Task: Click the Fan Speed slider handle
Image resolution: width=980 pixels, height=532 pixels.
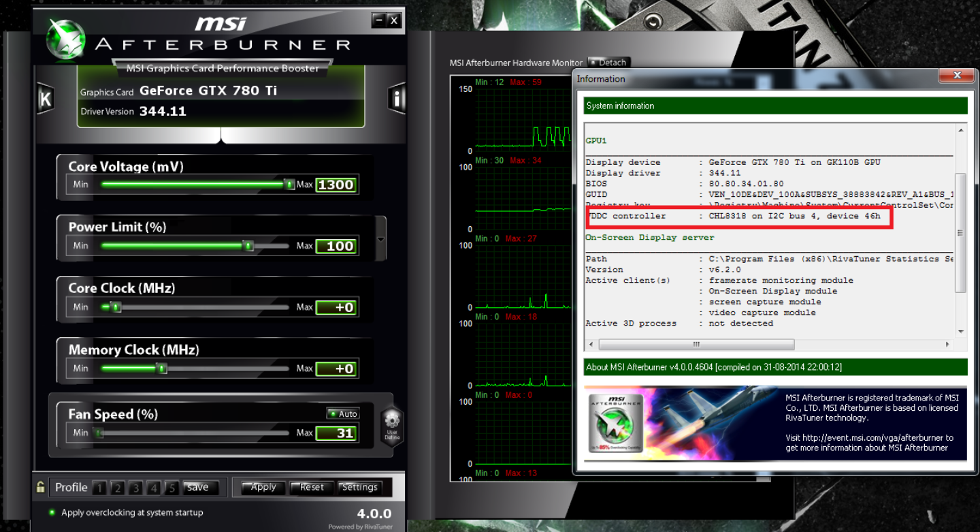Action: [99, 433]
